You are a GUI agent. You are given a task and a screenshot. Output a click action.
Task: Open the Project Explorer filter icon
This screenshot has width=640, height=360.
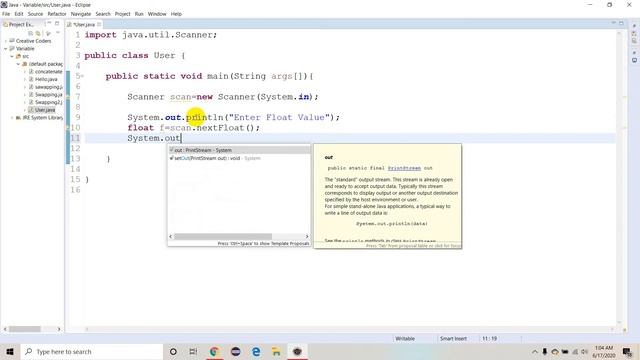48,33
